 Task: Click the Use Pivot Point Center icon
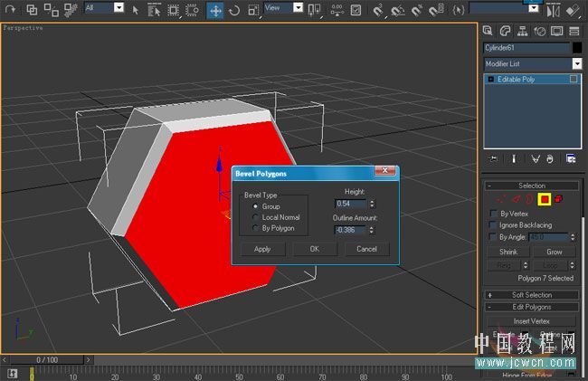pos(314,10)
